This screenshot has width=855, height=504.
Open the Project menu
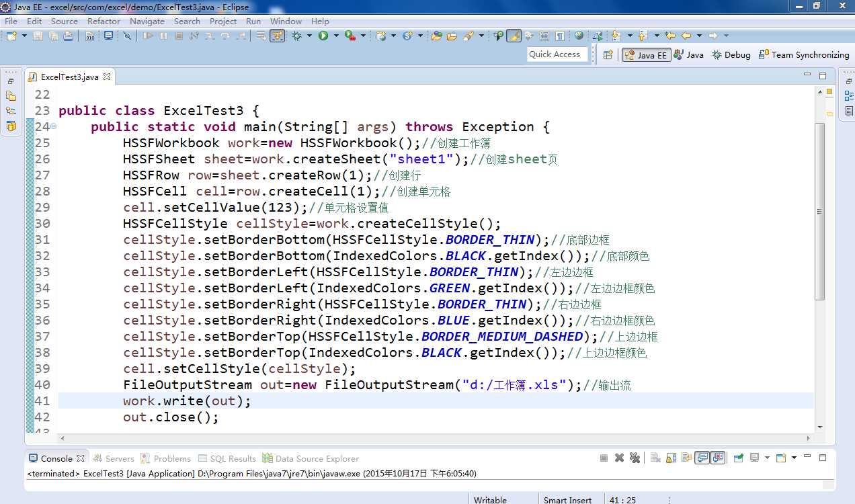coord(223,21)
